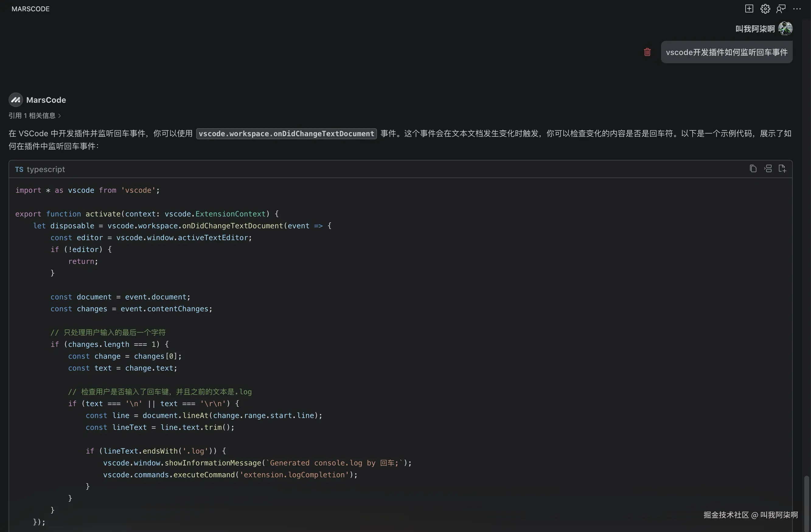Open the more actions ellipsis menu

(x=797, y=9)
